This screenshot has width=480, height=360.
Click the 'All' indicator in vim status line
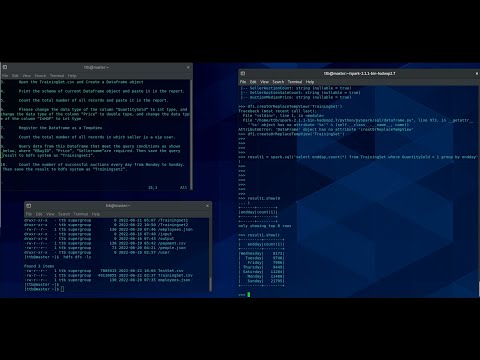coord(184,188)
